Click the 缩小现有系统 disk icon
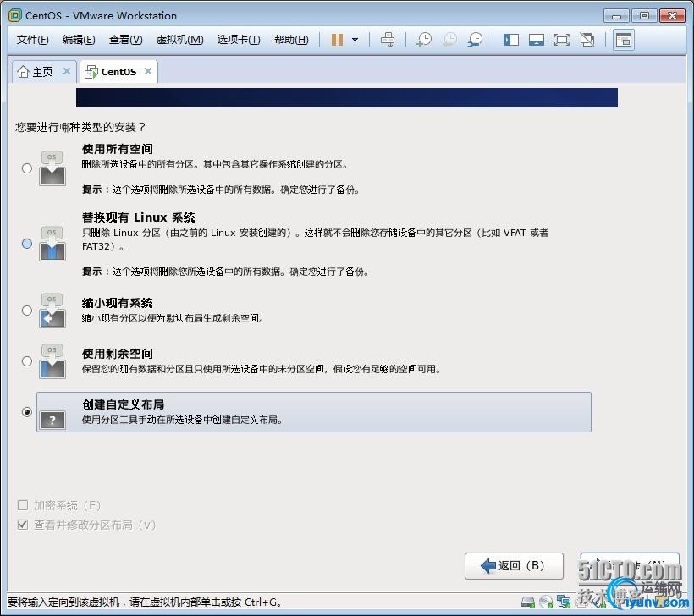The height and width of the screenshot is (616, 694). tap(52, 311)
